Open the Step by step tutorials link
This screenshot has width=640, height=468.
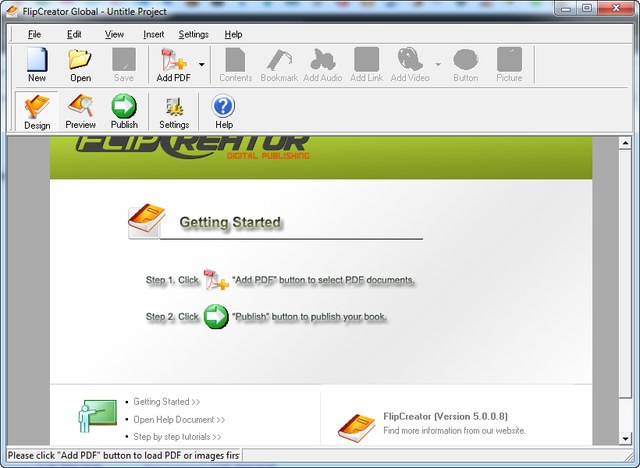(177, 437)
